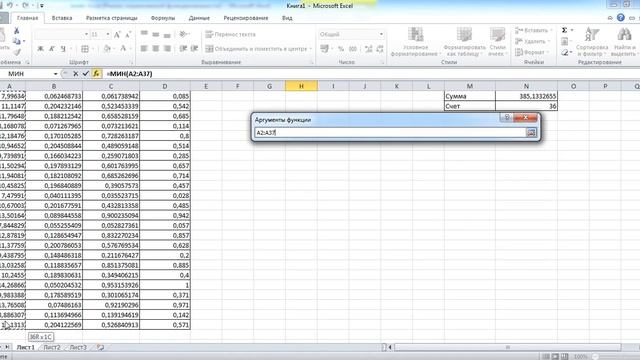
Task: Switch to the Рецензирование tab
Action: (246, 18)
